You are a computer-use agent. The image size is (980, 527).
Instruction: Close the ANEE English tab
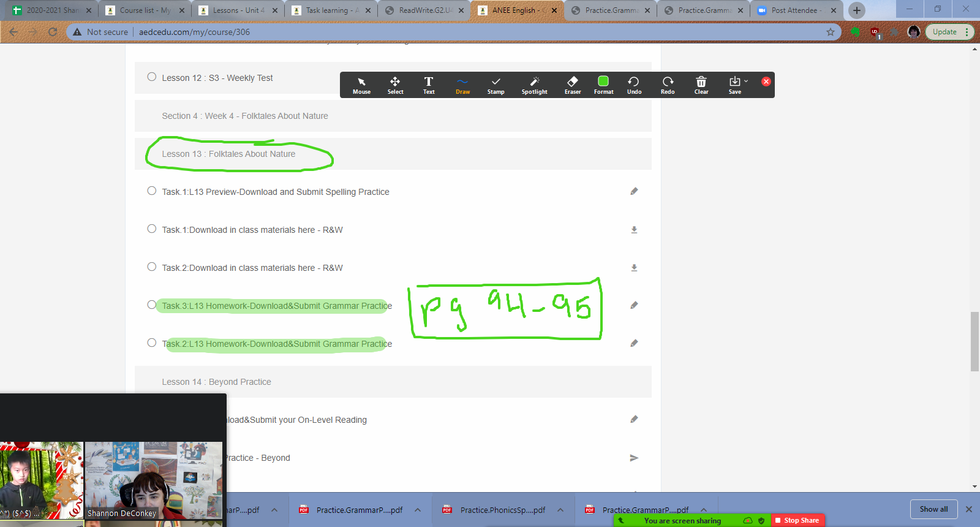pos(554,10)
